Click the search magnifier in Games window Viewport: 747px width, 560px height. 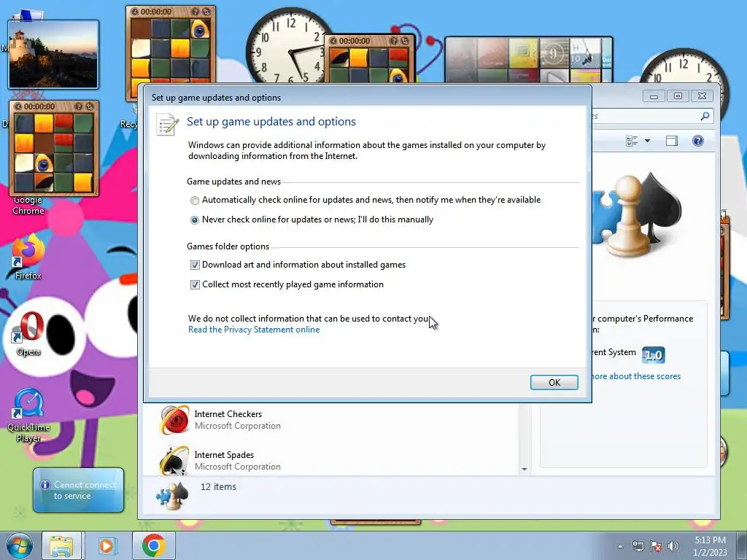(705, 116)
